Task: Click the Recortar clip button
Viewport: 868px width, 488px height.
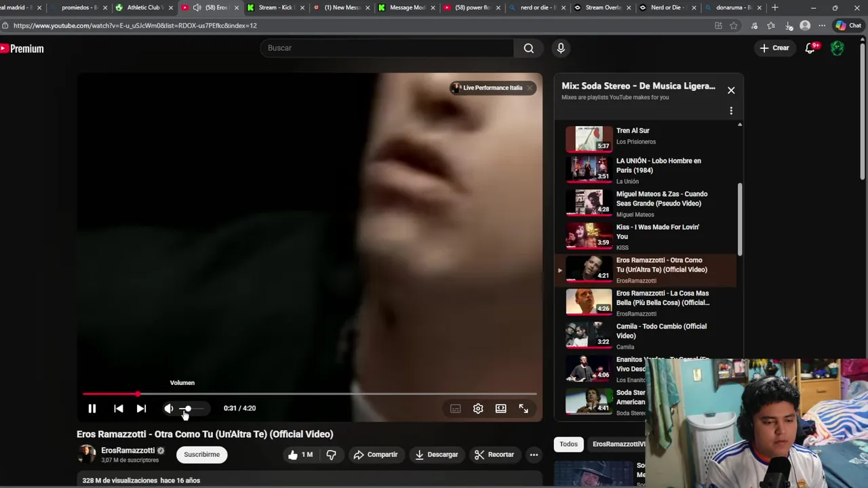Action: coord(494,455)
